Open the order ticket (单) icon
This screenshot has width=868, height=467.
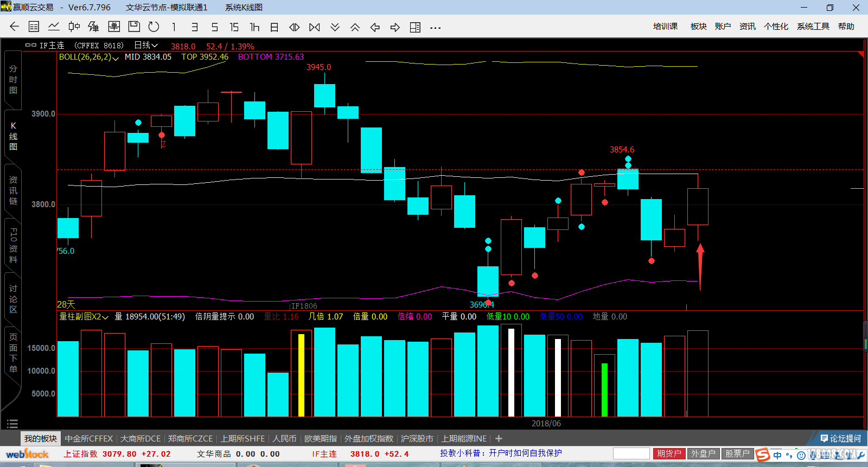click(x=114, y=27)
